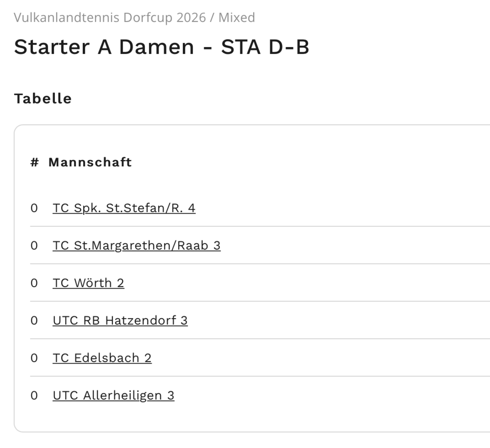Click the Mixed breadcrumb segment
This screenshot has width=490, height=448.
(x=237, y=18)
